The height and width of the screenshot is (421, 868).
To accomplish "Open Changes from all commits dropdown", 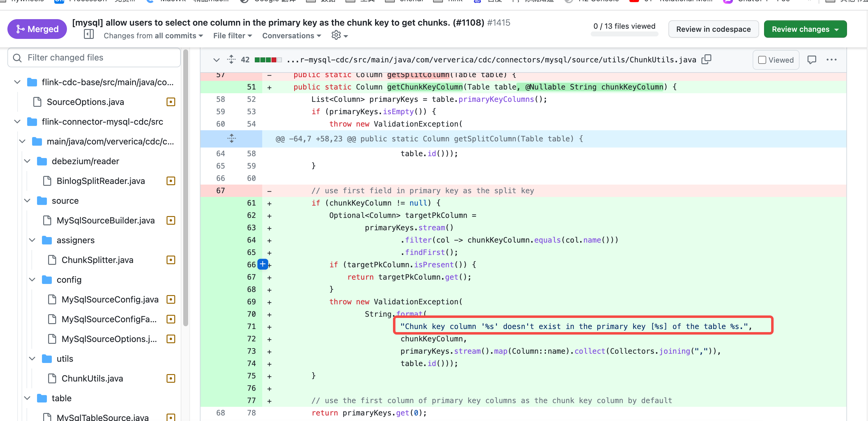I will point(153,36).
